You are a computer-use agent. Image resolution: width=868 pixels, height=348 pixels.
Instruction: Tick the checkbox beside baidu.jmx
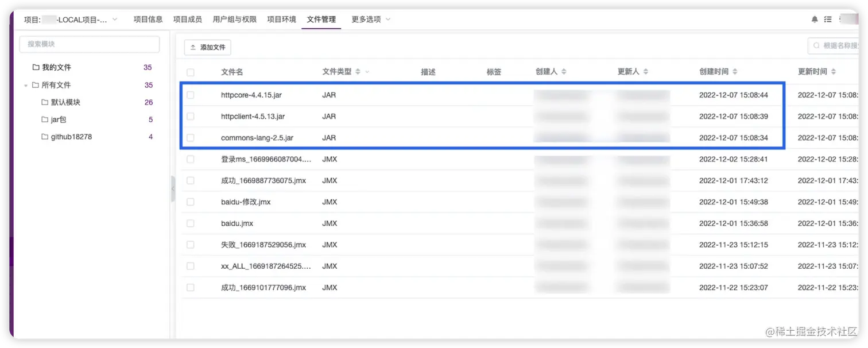click(x=191, y=223)
